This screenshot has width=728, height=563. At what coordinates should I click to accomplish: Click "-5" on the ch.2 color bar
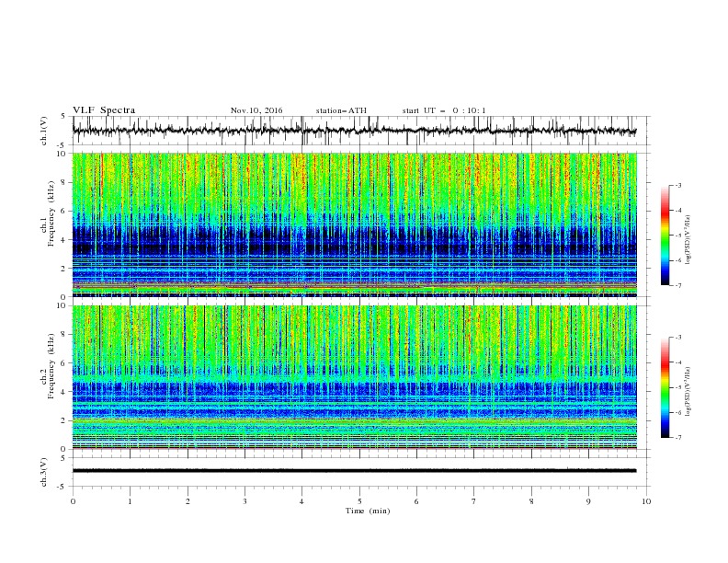click(677, 387)
